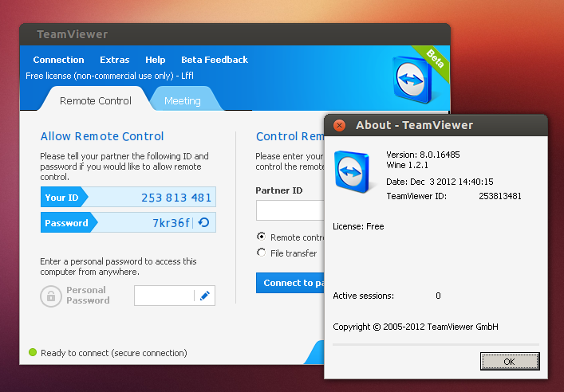The image size is (564, 392).
Task: Click the Wine 1.2.1 text
Action: coord(407,165)
